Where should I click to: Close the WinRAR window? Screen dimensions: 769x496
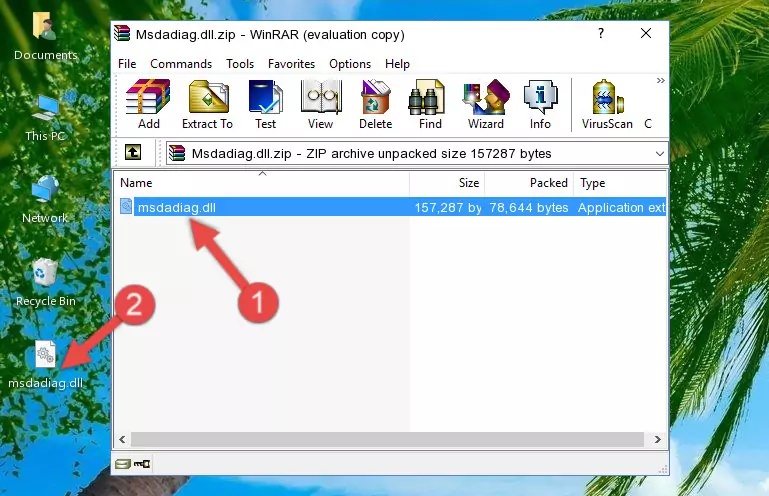click(x=646, y=33)
